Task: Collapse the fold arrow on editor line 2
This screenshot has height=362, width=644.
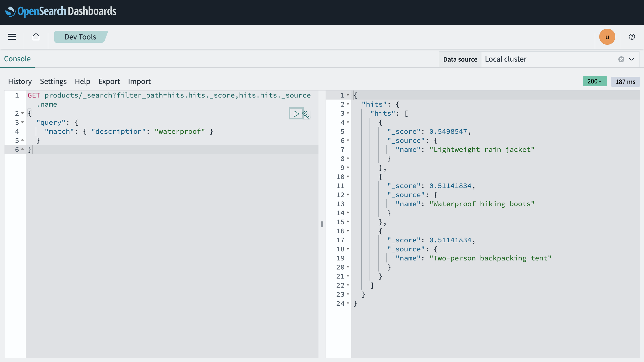Action: (x=22, y=113)
